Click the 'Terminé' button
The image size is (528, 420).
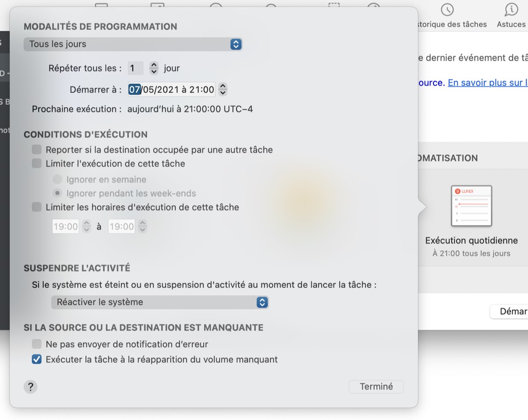point(376,387)
